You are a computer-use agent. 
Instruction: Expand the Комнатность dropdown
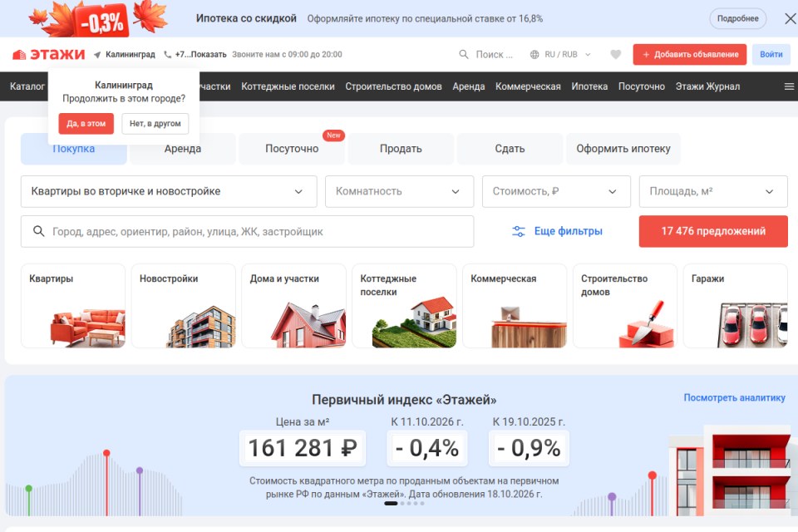click(400, 191)
